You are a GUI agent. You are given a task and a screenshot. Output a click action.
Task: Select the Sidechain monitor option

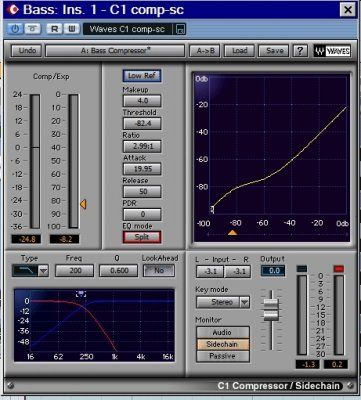pos(223,344)
